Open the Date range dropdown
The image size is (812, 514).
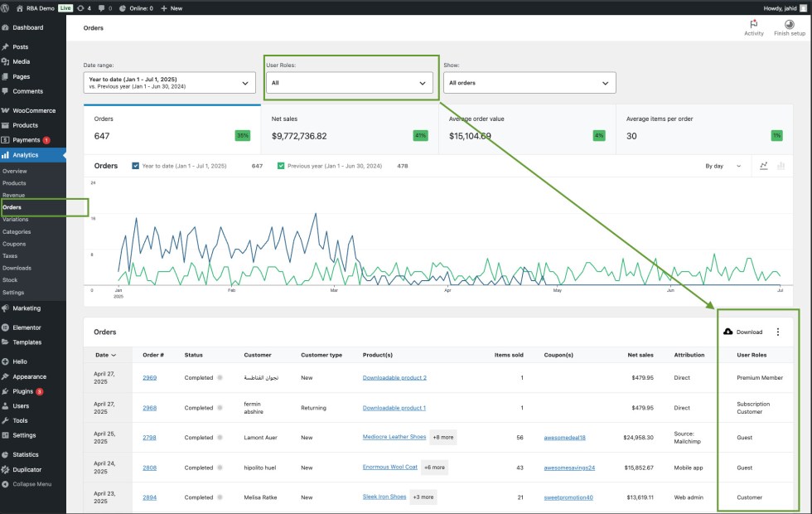(169, 83)
